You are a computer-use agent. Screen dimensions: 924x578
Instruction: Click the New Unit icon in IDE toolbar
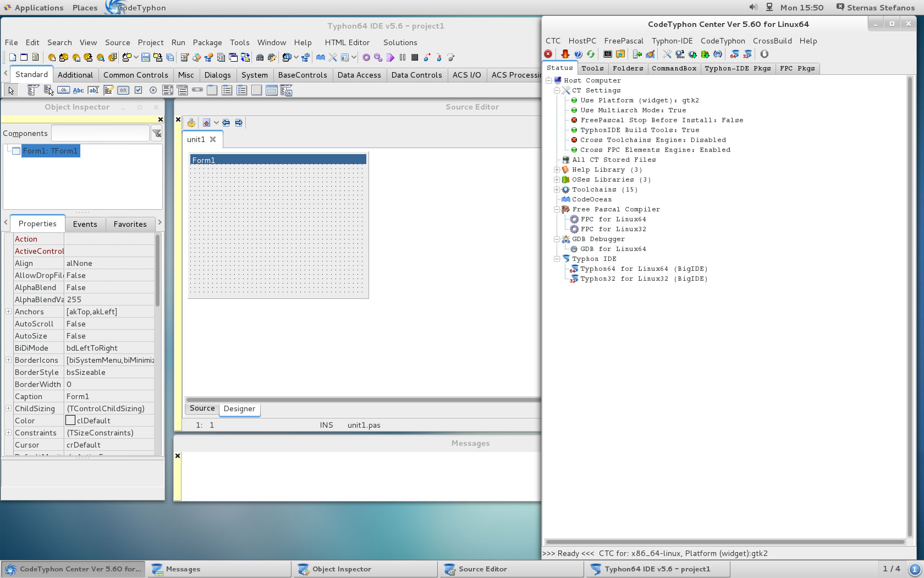coord(35,57)
